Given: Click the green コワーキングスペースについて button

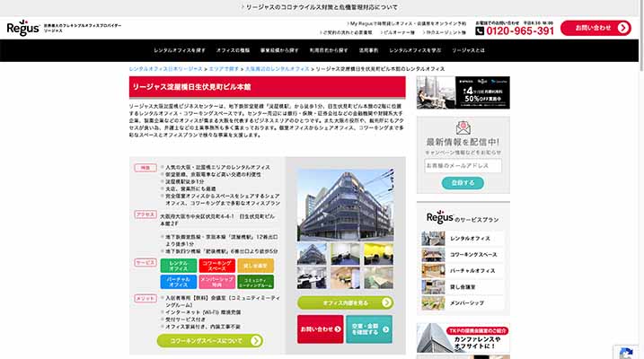Looking at the screenshot, I should (210, 340).
